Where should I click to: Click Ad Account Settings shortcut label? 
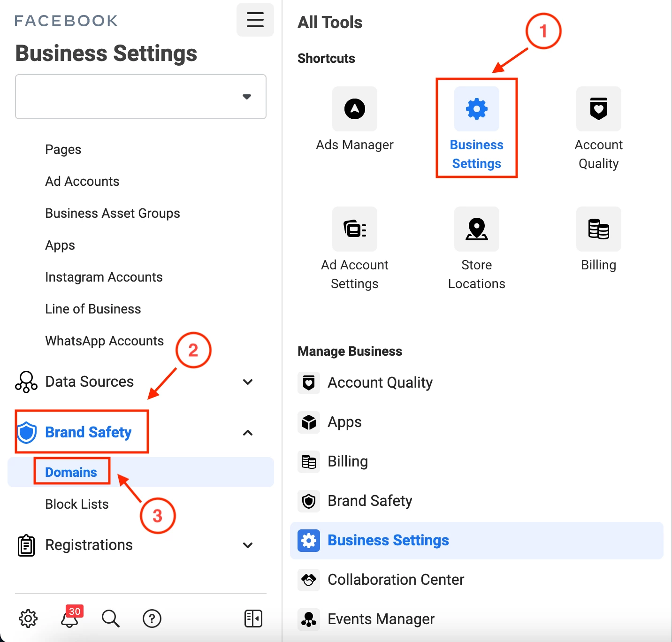(355, 274)
